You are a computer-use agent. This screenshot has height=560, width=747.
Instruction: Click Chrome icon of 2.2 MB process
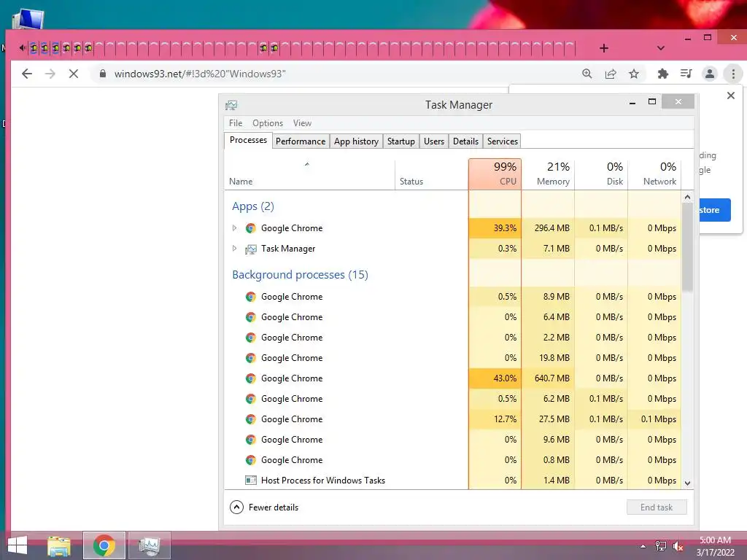click(x=251, y=338)
